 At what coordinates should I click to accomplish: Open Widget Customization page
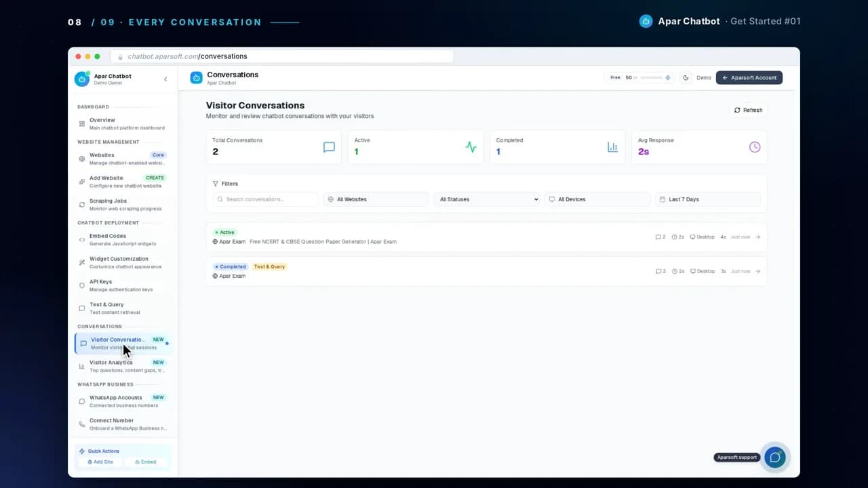tap(122, 262)
